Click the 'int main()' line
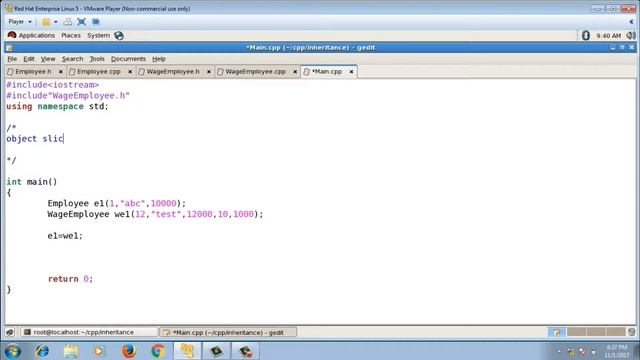Viewport: 640px width, 360px height. click(32, 182)
